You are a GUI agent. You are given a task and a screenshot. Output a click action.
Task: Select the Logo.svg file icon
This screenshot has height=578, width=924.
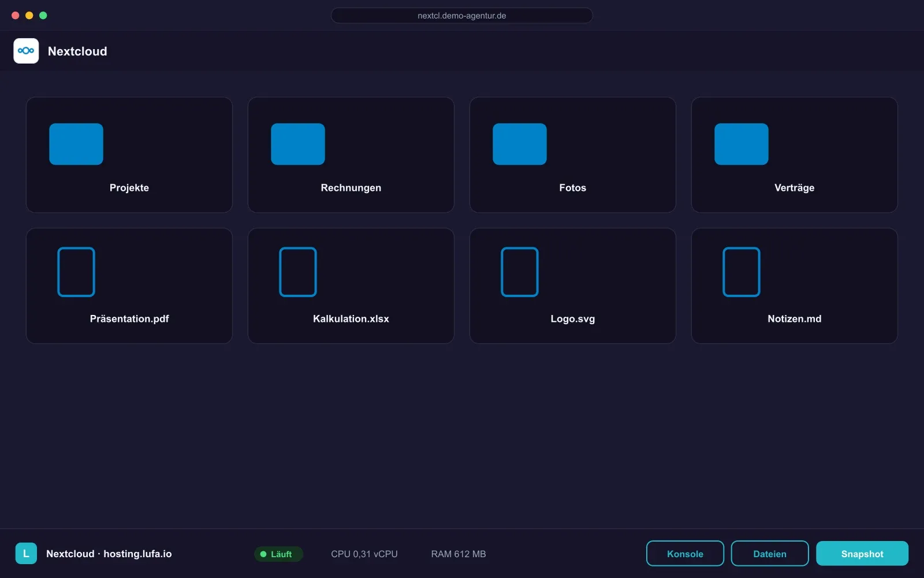(x=520, y=272)
